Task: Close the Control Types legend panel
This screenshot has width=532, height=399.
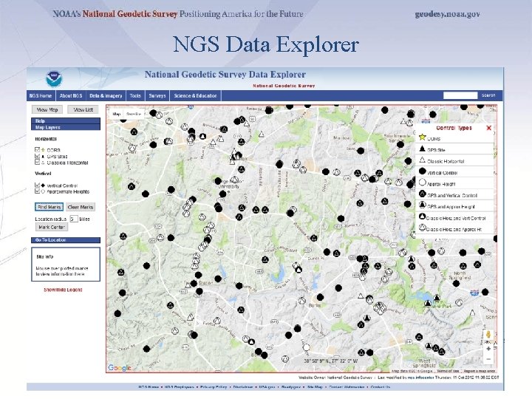Action: point(488,128)
